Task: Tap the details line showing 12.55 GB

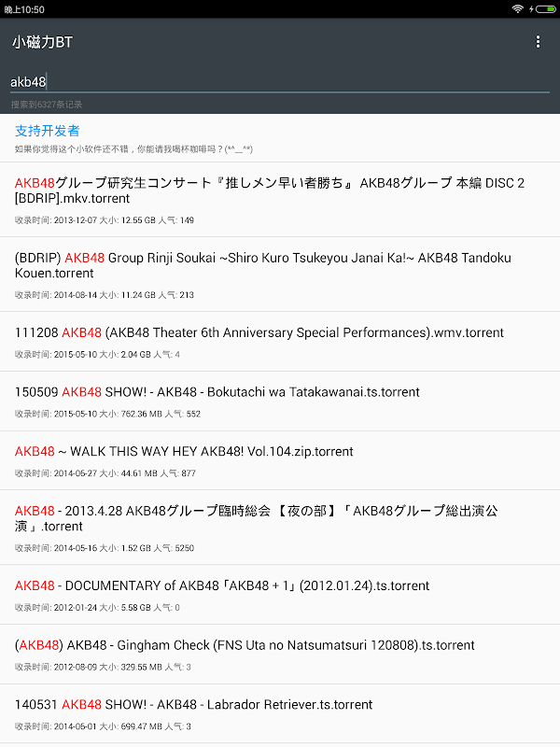Action: point(105,220)
